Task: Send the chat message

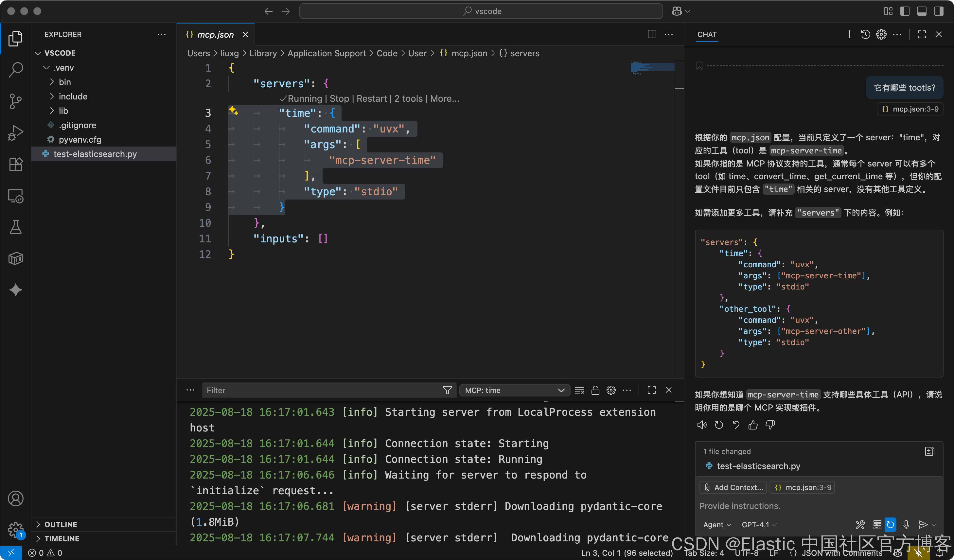Action: click(x=923, y=524)
